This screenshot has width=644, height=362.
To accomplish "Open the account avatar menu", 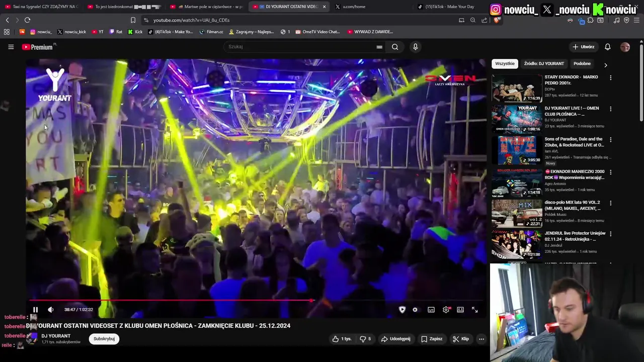I will pos(625,47).
